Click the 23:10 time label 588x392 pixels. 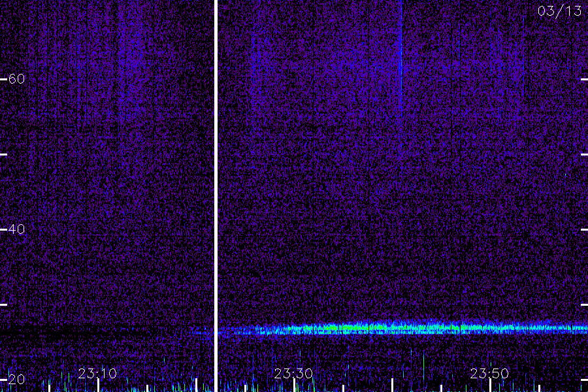click(x=97, y=374)
